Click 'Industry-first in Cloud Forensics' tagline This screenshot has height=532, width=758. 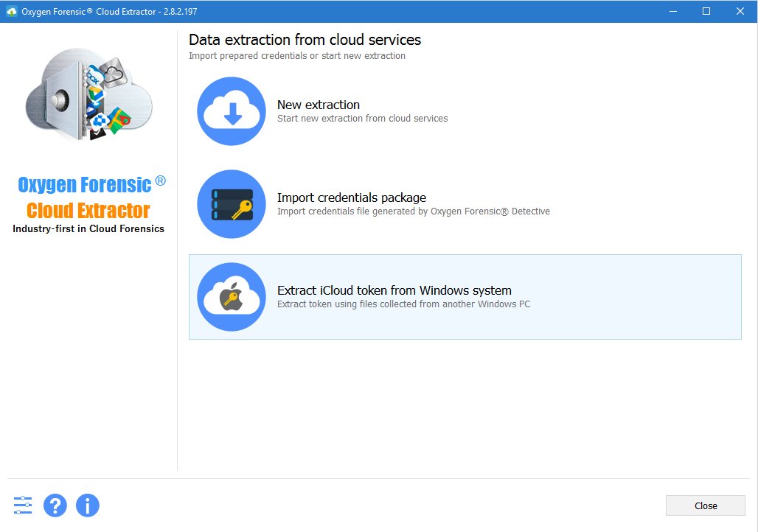[x=88, y=228]
